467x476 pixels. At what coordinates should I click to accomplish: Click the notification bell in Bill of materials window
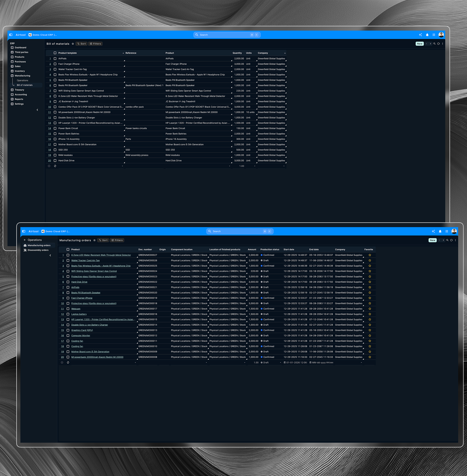[427, 35]
